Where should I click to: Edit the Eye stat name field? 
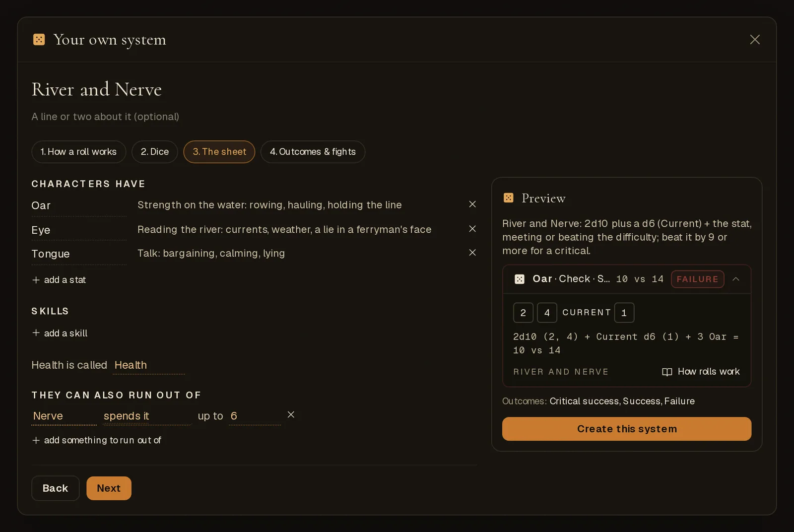pyautogui.click(x=79, y=230)
